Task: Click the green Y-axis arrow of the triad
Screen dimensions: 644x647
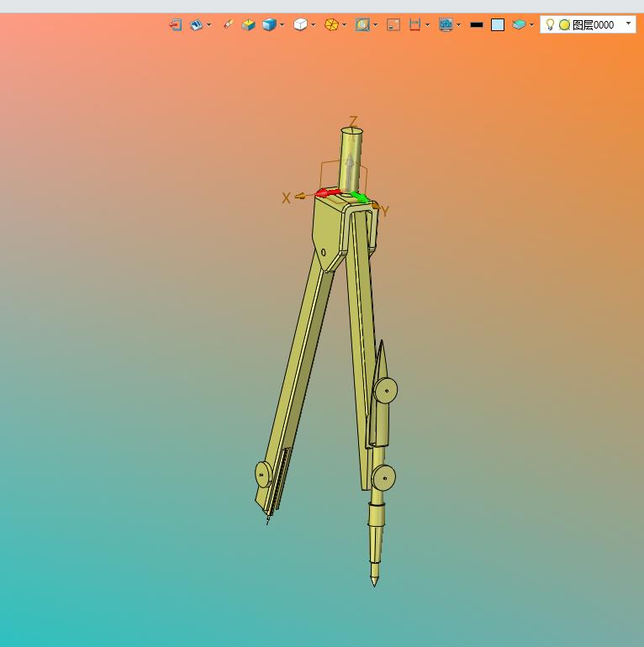Action: pyautogui.click(x=359, y=197)
